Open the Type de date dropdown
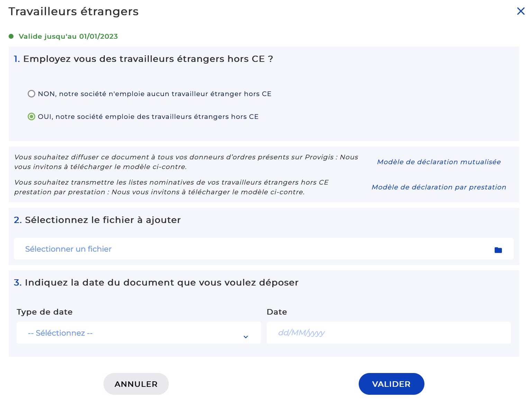 tap(138, 333)
